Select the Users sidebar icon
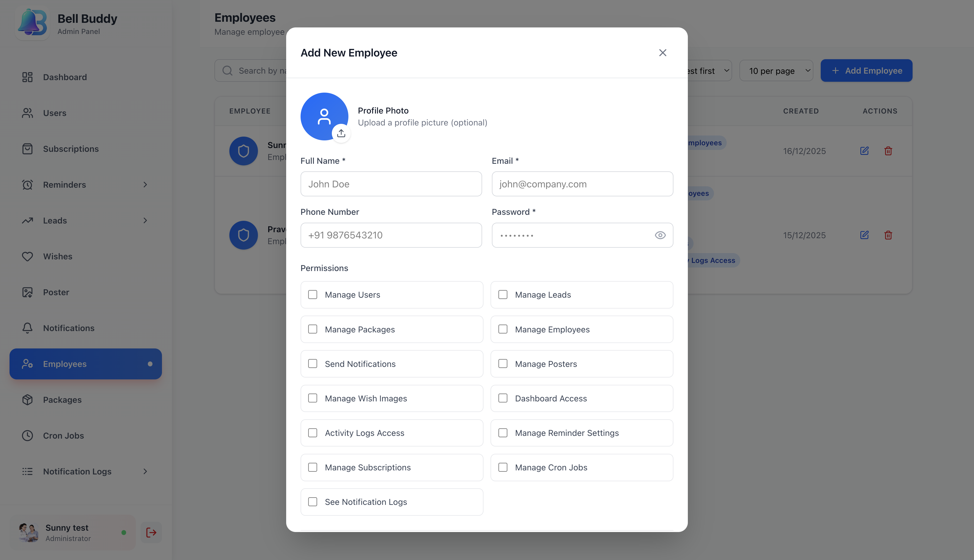 pos(27,113)
